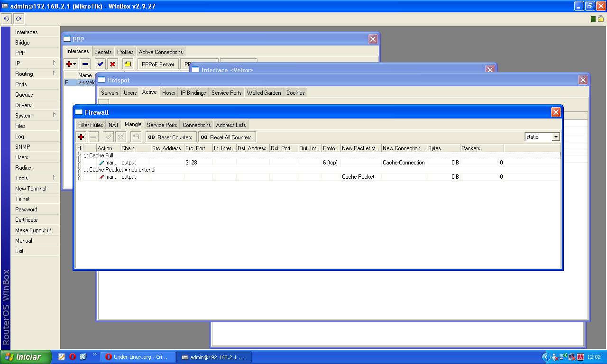Screen dimensions: 607x364
Task: Expand the System submenu in sidebar
Action: (54, 115)
